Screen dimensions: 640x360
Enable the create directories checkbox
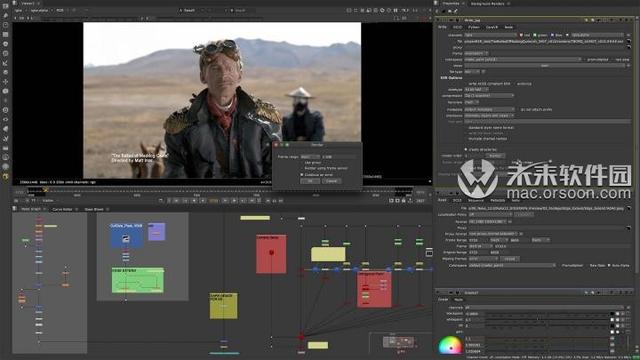[x=466, y=149]
